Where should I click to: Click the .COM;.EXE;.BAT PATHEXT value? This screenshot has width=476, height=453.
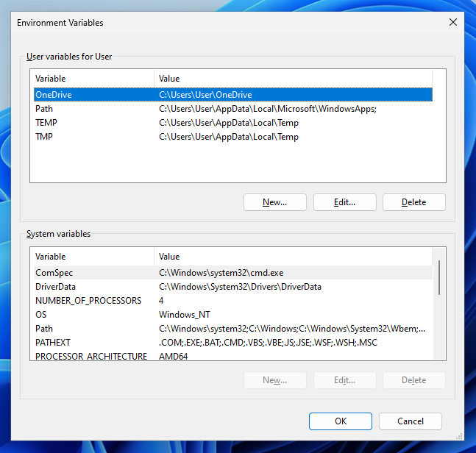(268, 342)
